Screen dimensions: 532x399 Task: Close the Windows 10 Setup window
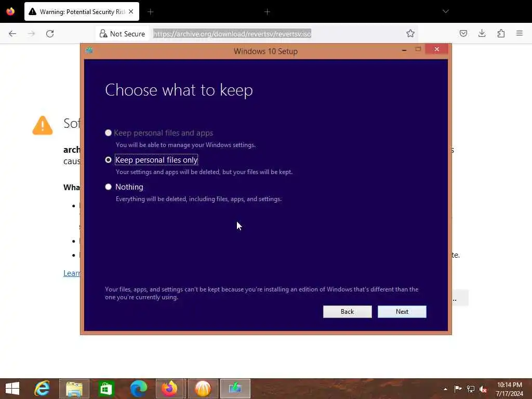(x=436, y=49)
